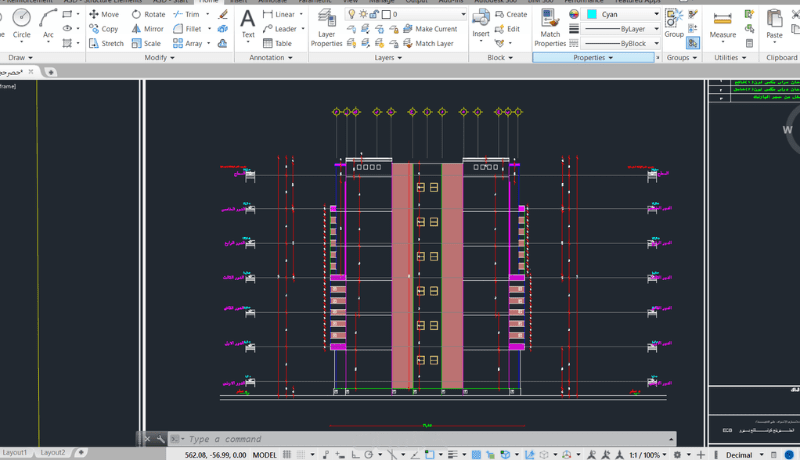
Task: Select the Circle drawing tool
Action: (x=21, y=23)
